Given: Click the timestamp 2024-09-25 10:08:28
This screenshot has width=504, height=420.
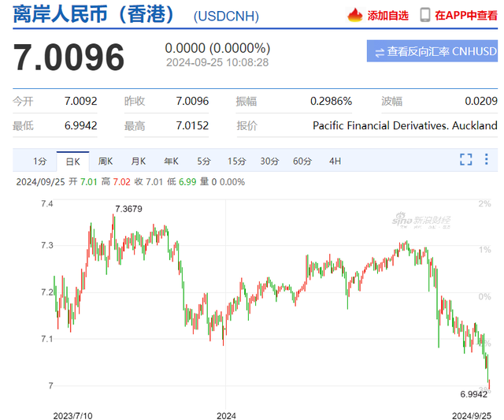Looking at the screenshot, I should coord(217,62).
